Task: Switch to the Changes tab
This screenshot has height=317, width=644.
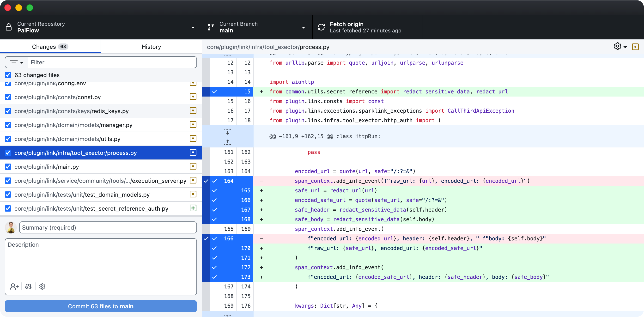Action: [x=50, y=47]
